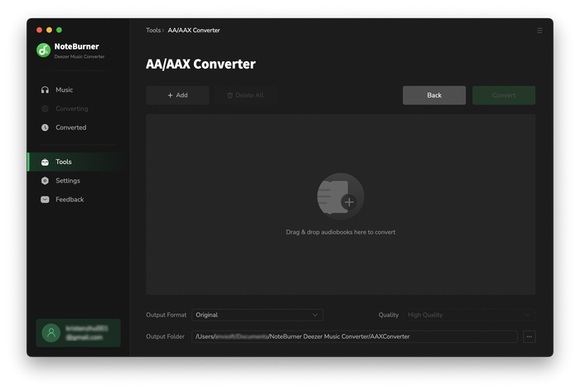Browse output folder with ellipsis button

click(x=529, y=336)
